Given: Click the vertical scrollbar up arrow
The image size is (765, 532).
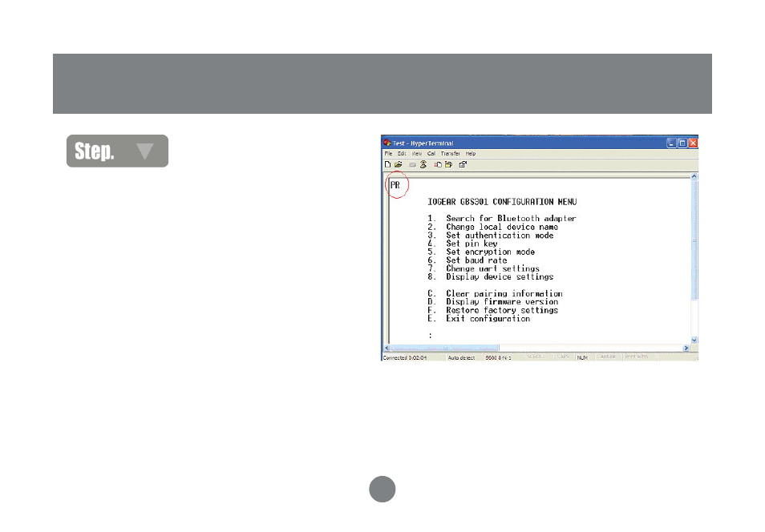Looking at the screenshot, I should (694, 176).
